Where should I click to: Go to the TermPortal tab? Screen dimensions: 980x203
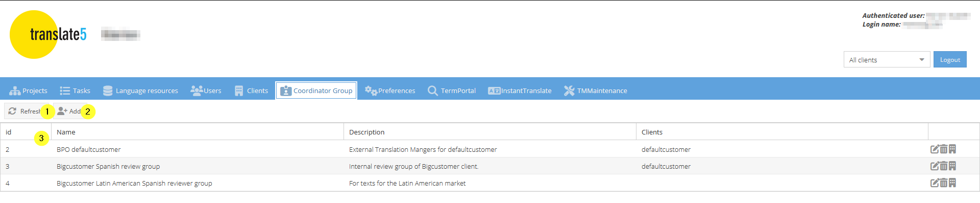[x=452, y=91]
